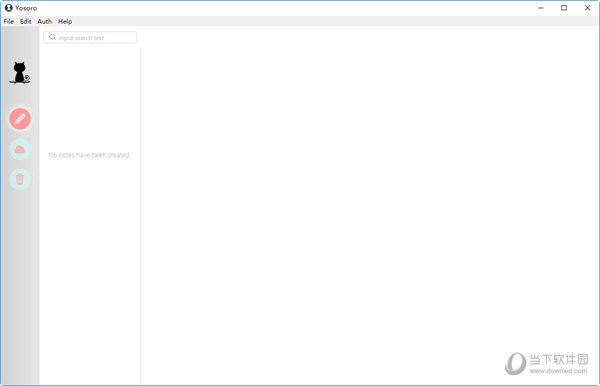The height and width of the screenshot is (386, 600).
Task: Click the trash bin button in sidebar
Action: click(x=20, y=179)
